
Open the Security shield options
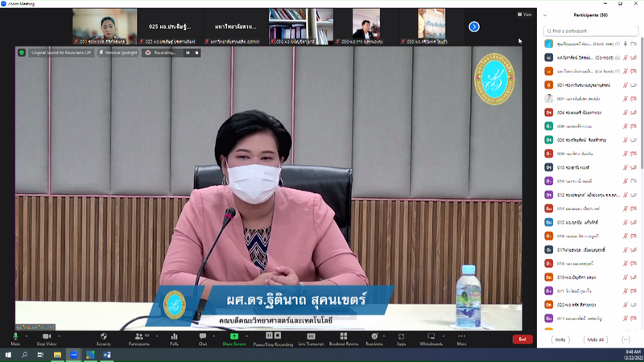tap(104, 336)
